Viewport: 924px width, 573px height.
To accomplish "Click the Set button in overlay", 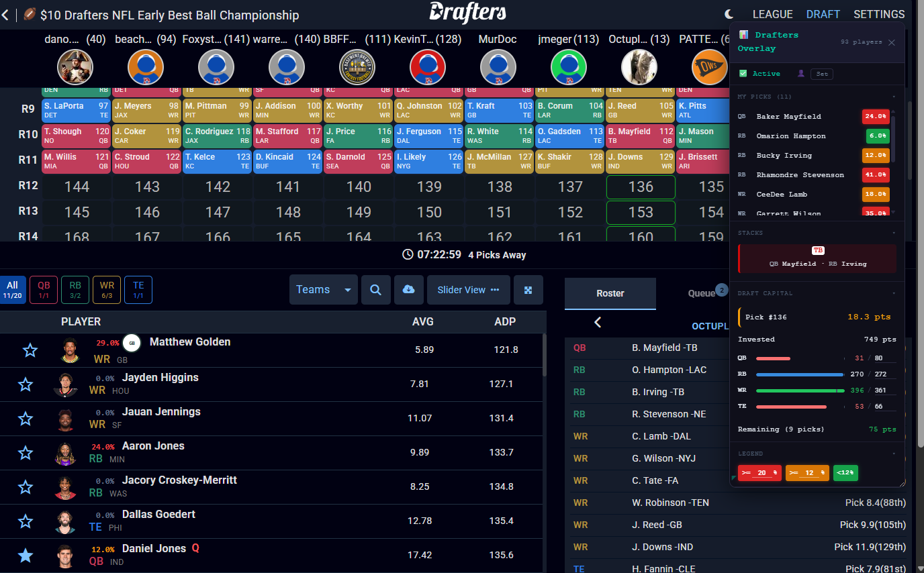I will point(822,74).
